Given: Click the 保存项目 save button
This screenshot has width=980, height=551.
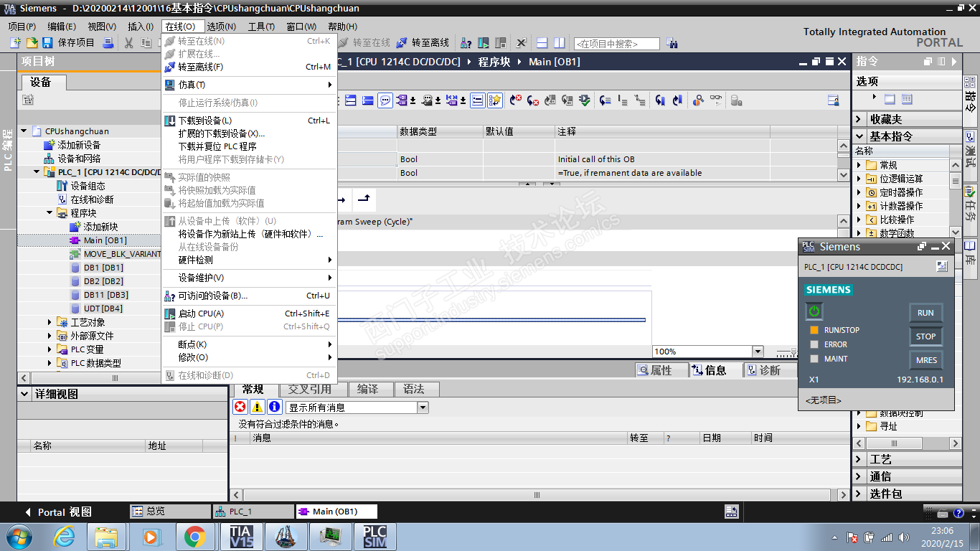Looking at the screenshot, I should point(70,43).
